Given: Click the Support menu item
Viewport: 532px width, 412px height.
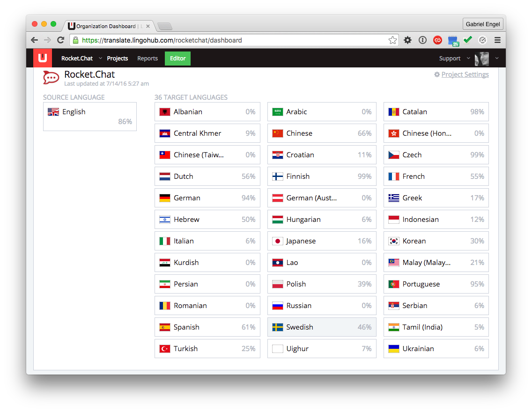Looking at the screenshot, I should coord(450,59).
